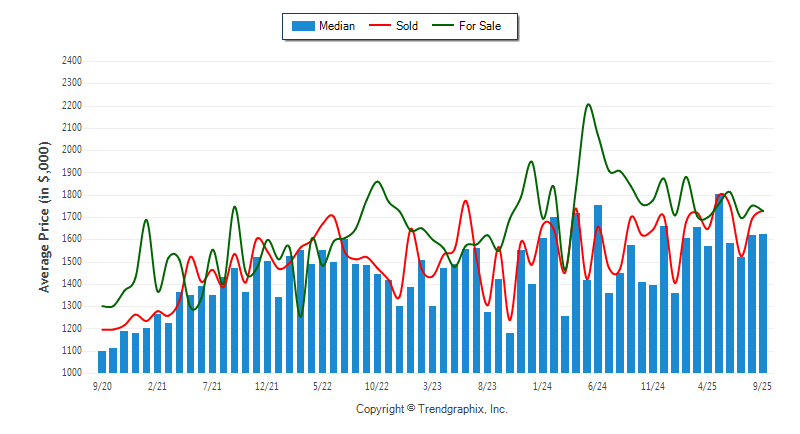
Task: Click the Average Price axis title
Action: click(44, 217)
